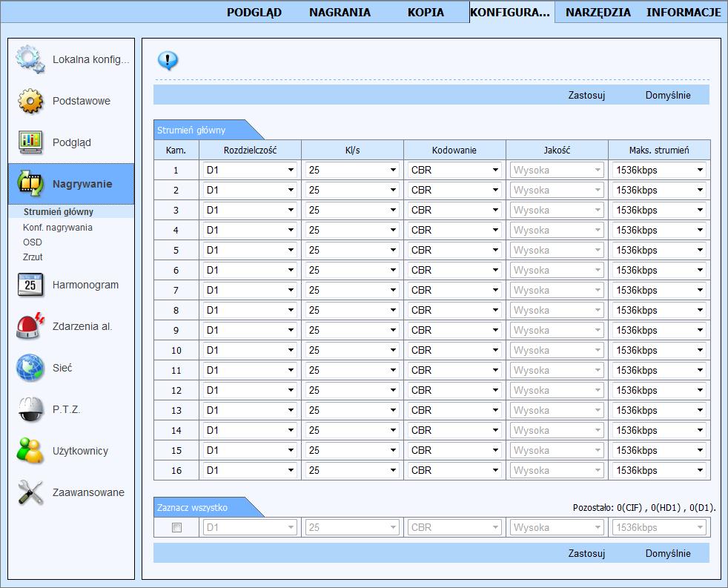Open the NAGRANIA tab
The height and width of the screenshot is (588, 728).
[340, 13]
